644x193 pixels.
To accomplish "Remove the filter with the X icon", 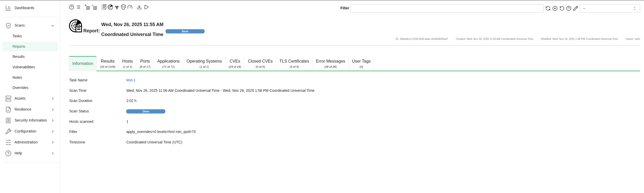I will (x=555, y=8).
